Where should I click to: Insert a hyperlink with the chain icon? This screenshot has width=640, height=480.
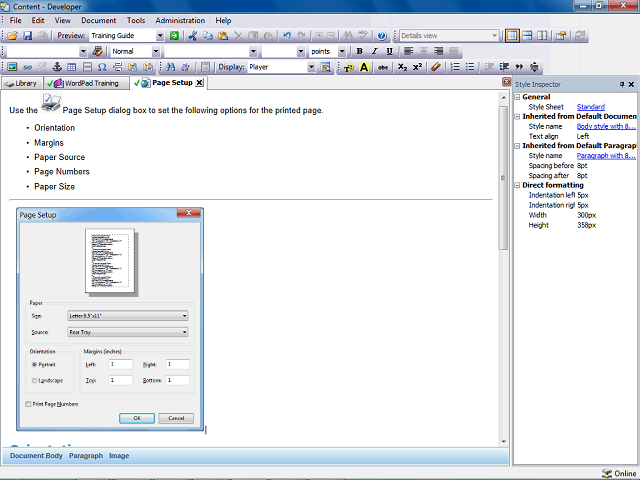[27, 67]
